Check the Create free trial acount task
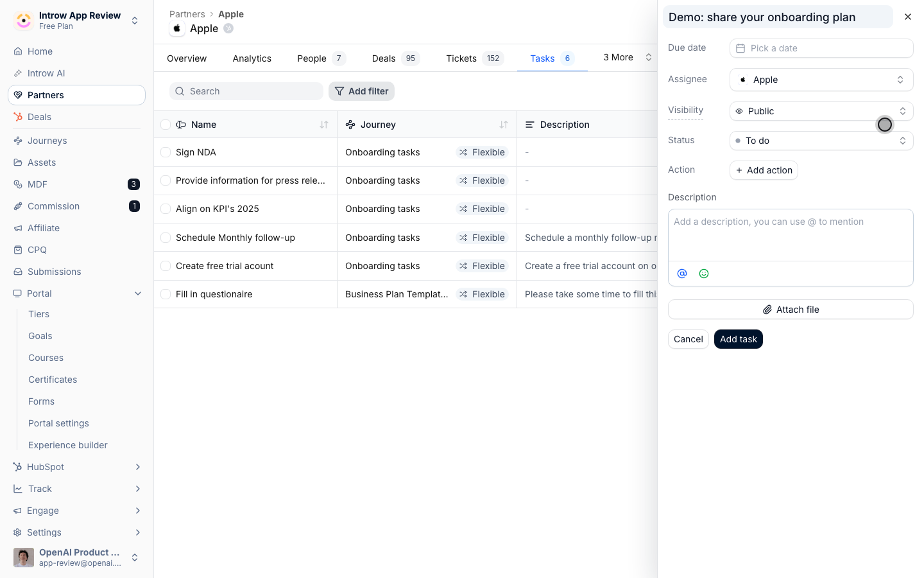The width and height of the screenshot is (924, 578). click(x=166, y=266)
